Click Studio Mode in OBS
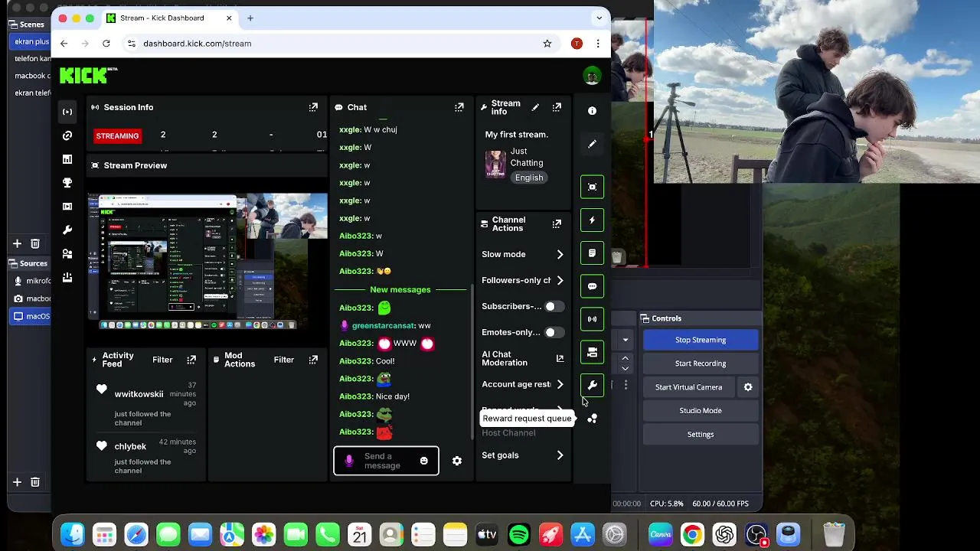 tap(701, 411)
